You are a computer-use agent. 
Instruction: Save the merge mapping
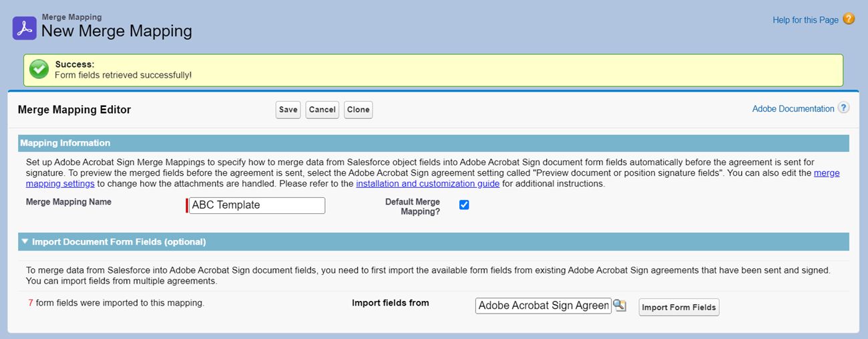coord(288,110)
